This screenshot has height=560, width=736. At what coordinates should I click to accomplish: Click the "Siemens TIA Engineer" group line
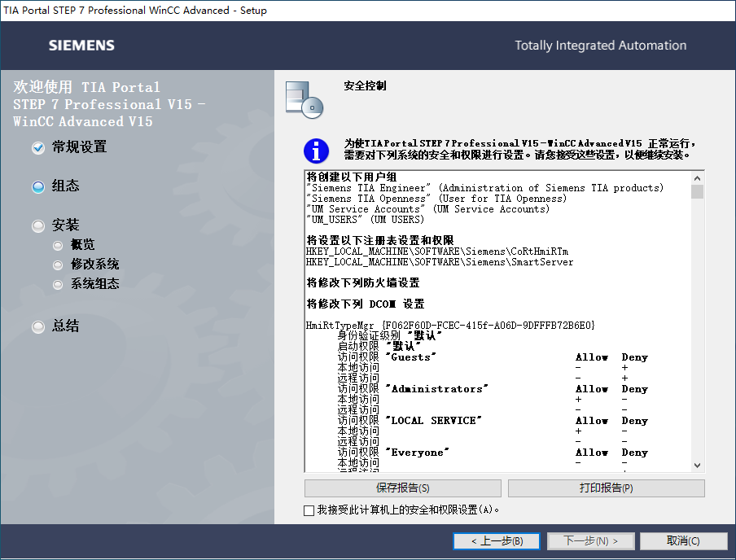[x=485, y=188]
